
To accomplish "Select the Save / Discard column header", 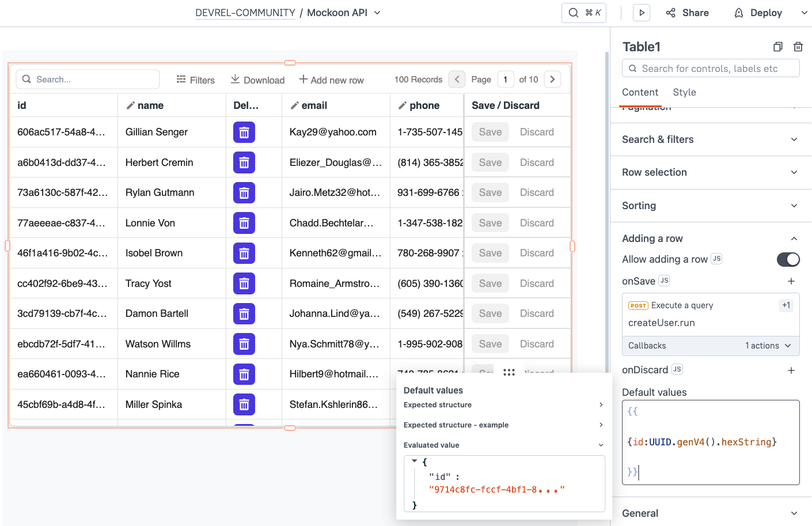I will pos(517,105).
